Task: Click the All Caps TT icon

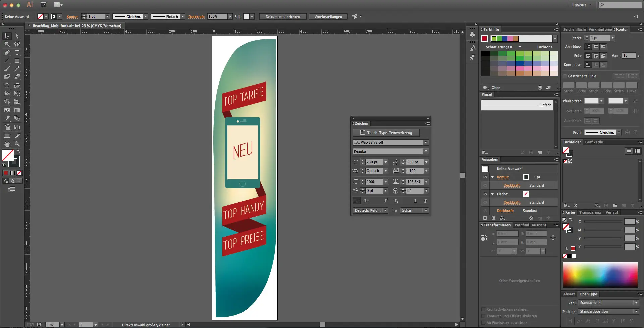Action: pos(356,201)
